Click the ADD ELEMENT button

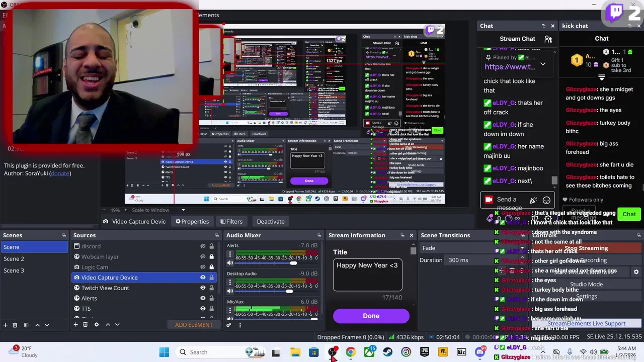pos(194,325)
